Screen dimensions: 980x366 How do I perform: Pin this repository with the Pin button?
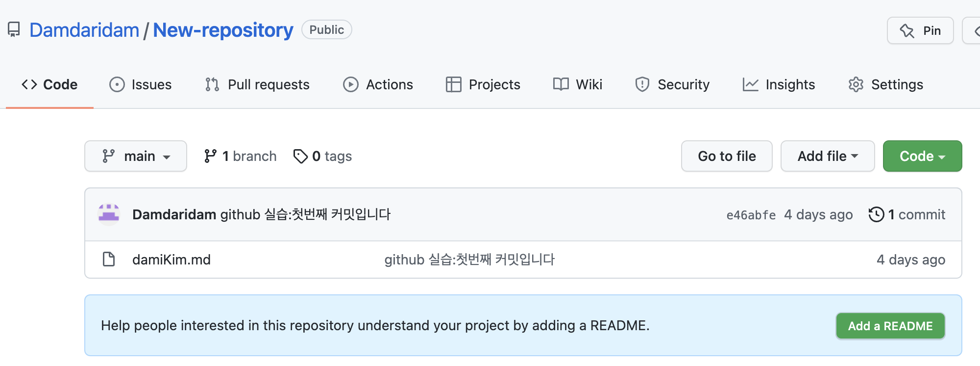[920, 30]
